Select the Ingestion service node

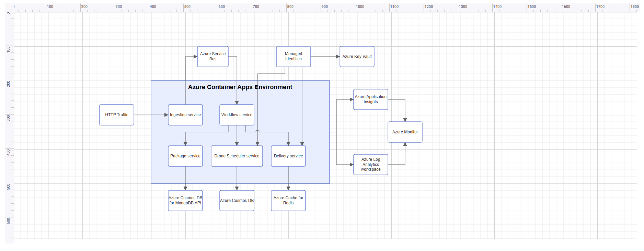(x=185, y=115)
